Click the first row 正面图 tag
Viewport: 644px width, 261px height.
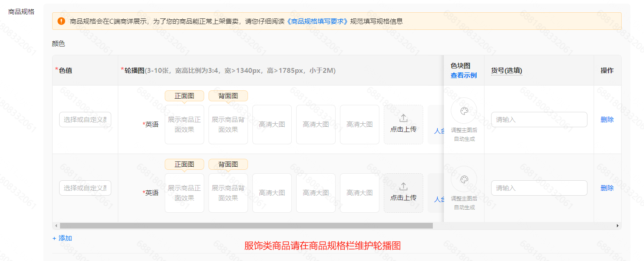tap(184, 96)
